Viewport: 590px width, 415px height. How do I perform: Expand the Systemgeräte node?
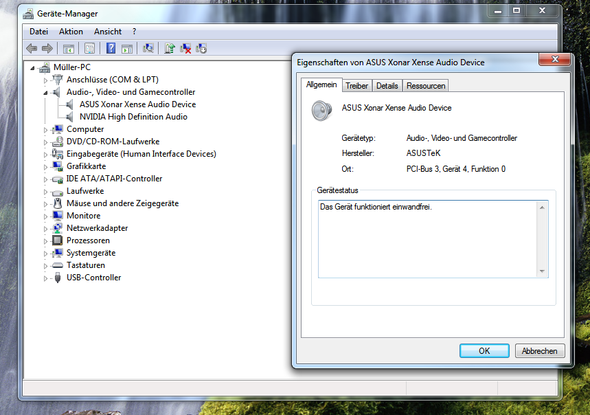coord(46,254)
